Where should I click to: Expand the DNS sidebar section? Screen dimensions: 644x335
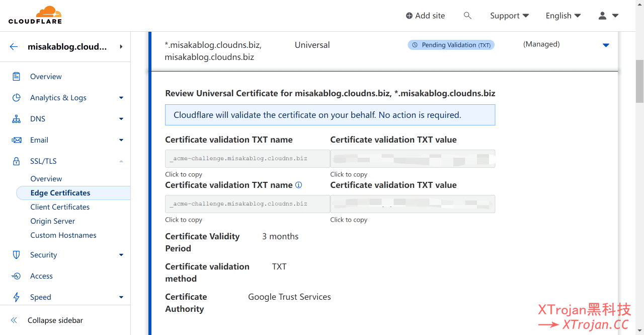click(x=121, y=119)
